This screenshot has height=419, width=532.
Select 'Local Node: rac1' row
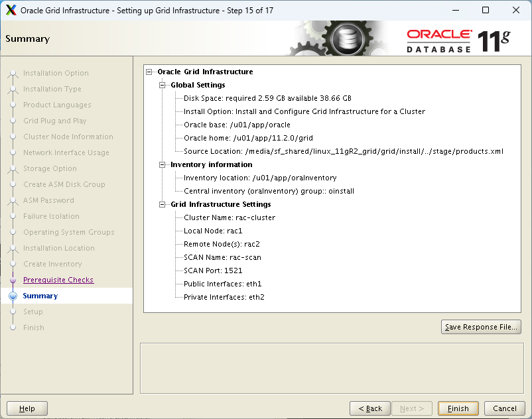[x=213, y=231]
